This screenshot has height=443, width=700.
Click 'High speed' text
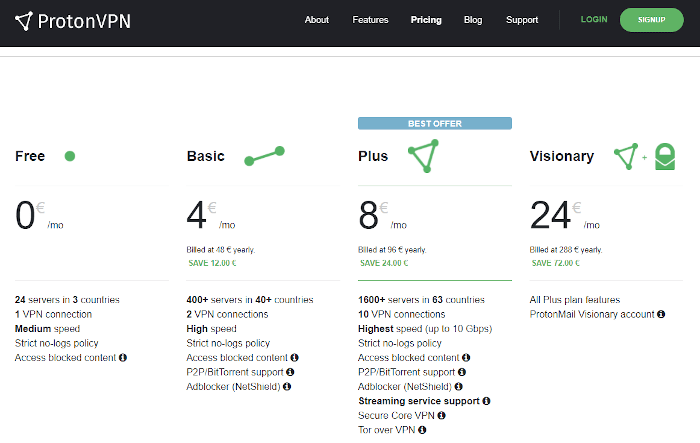[x=211, y=329]
